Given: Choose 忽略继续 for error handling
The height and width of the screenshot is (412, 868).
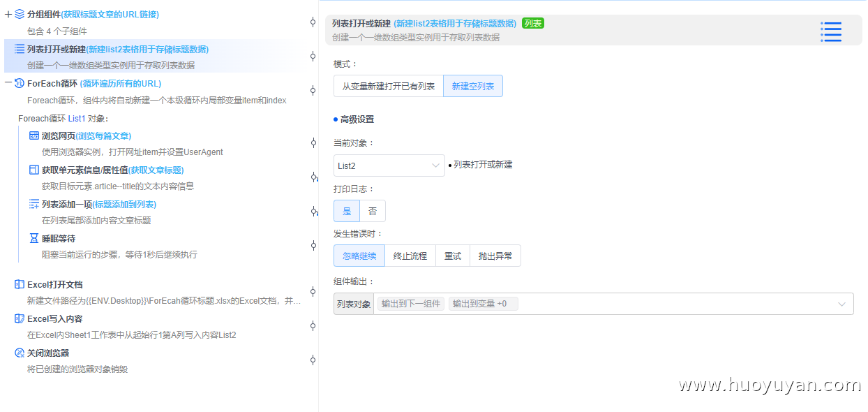Looking at the screenshot, I should [x=359, y=256].
